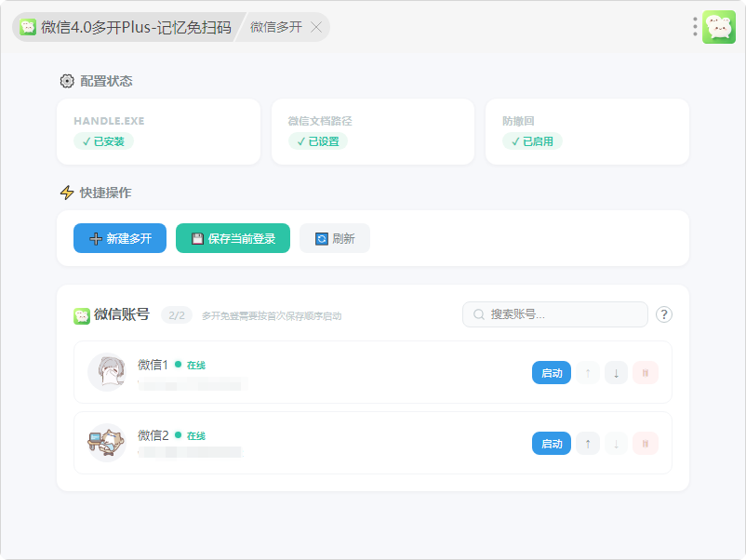Click the 配置状态 gear icon
This screenshot has height=560, width=746.
click(67, 81)
